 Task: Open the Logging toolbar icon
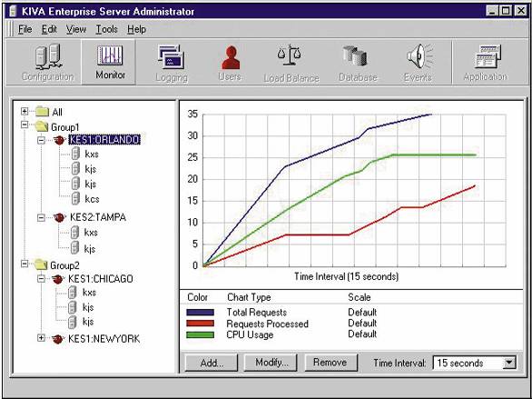[x=172, y=63]
